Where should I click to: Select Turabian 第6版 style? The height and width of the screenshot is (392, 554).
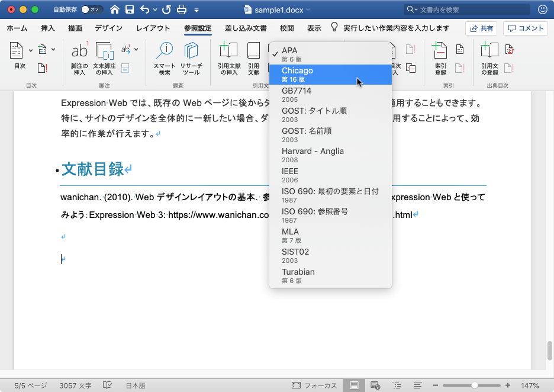330,276
